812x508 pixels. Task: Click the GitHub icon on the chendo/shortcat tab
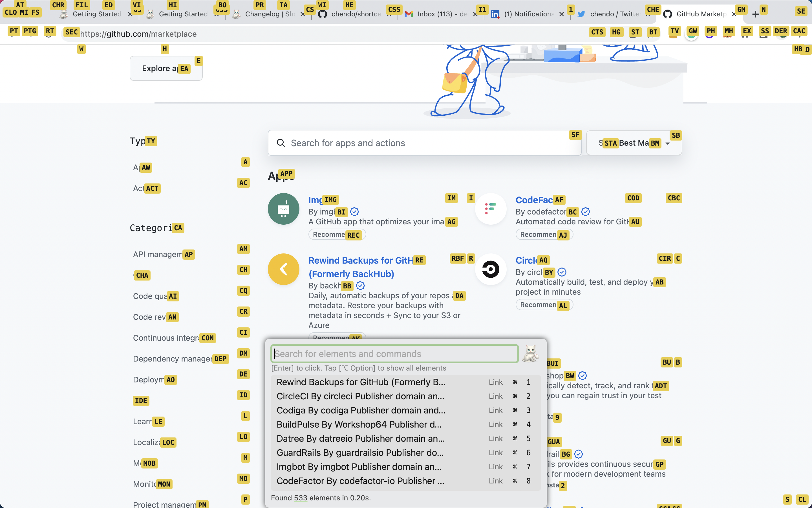click(323, 14)
